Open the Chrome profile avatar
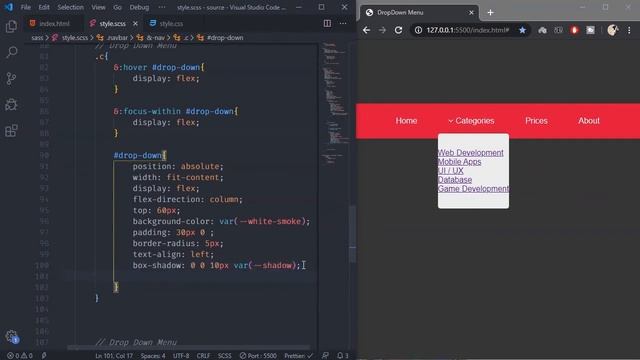 coord(613,30)
